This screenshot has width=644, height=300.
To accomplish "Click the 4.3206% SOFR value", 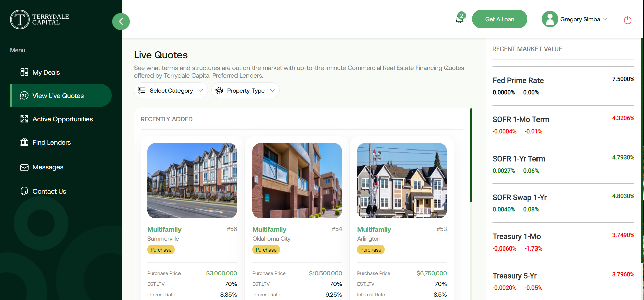I will pyautogui.click(x=623, y=118).
